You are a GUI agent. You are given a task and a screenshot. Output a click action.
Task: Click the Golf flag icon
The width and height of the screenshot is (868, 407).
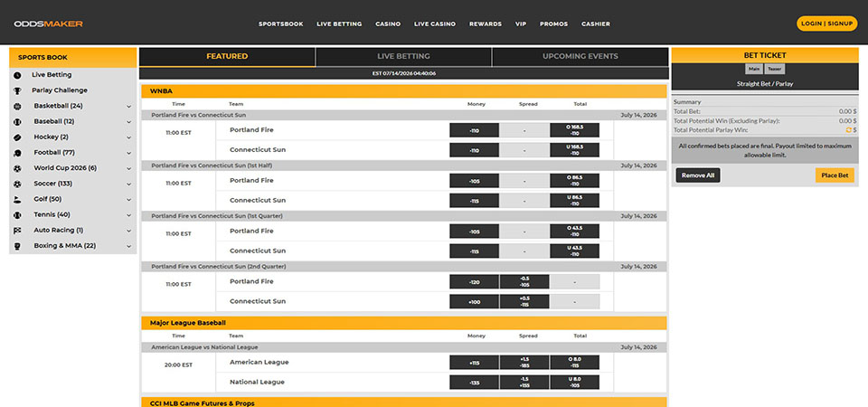click(18, 199)
